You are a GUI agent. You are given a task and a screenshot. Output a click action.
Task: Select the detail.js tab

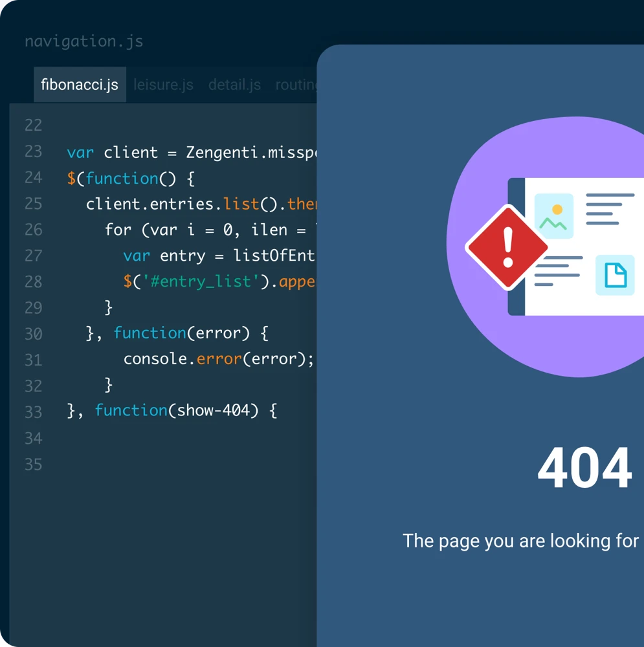pos(234,85)
